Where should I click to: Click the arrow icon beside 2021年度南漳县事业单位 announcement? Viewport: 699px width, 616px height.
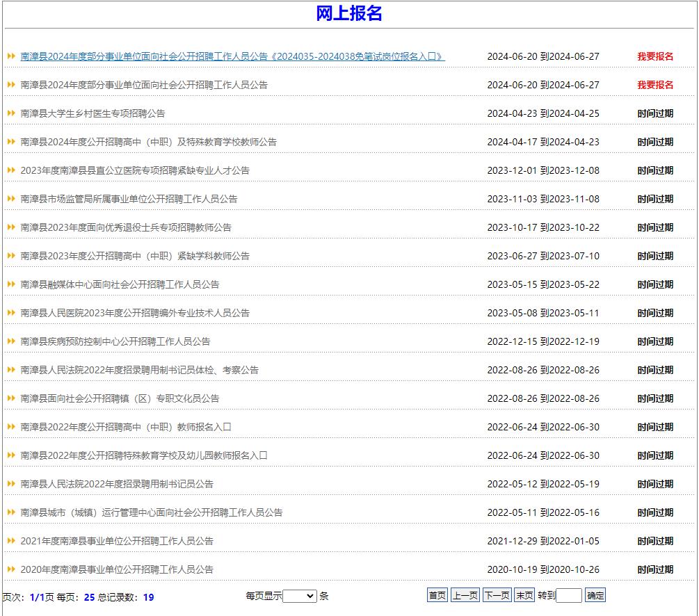11,541
